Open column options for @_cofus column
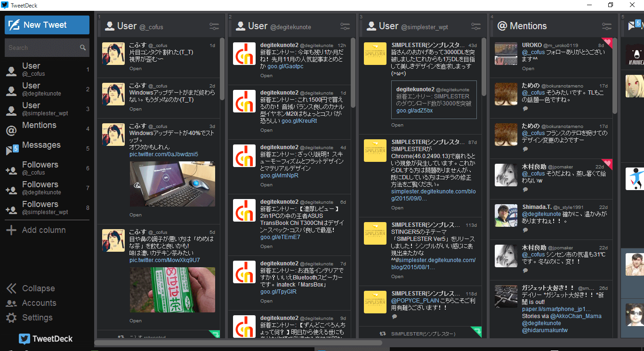644x351 pixels. pyautogui.click(x=214, y=26)
